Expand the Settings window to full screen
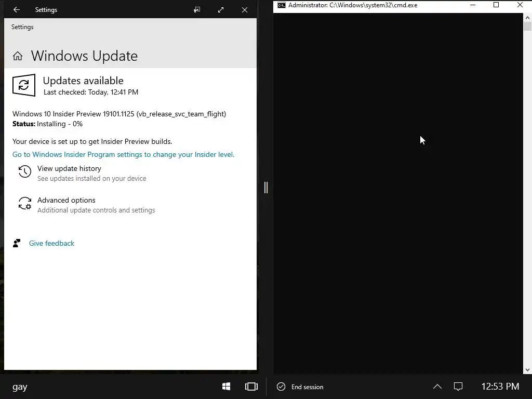This screenshot has height=399, width=532. coord(220,10)
